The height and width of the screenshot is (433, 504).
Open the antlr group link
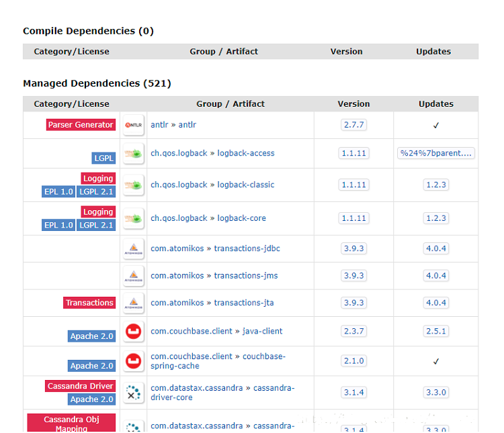pos(159,125)
